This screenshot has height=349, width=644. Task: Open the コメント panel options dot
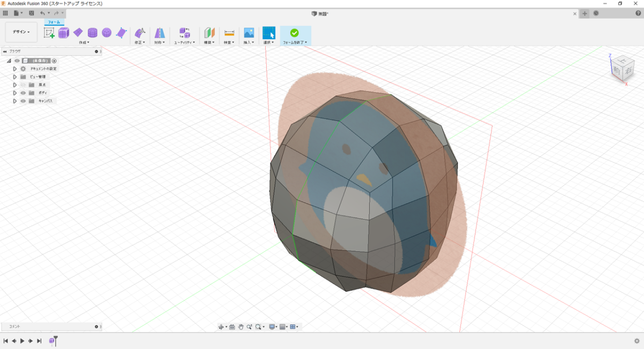tap(97, 326)
